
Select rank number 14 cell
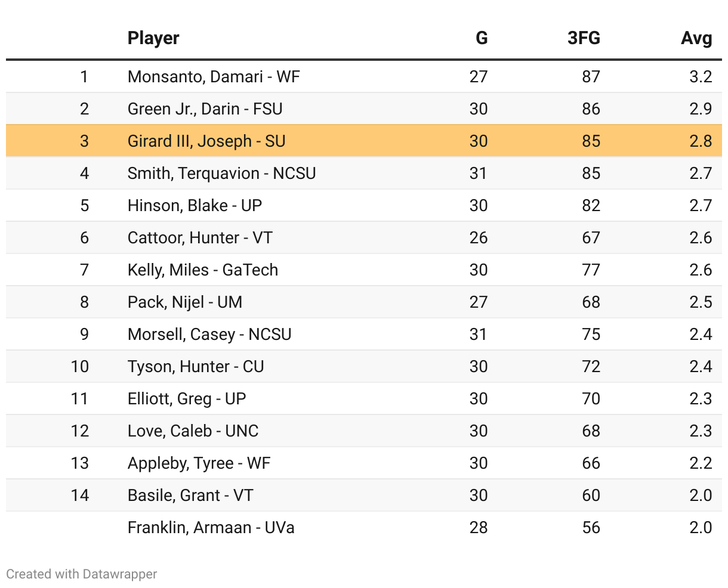79,495
